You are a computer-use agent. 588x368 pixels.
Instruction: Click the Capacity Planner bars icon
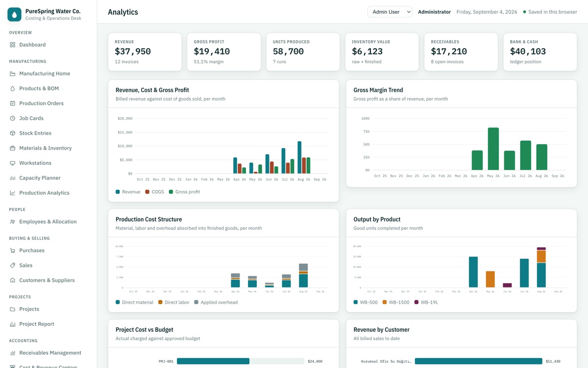[x=13, y=178]
